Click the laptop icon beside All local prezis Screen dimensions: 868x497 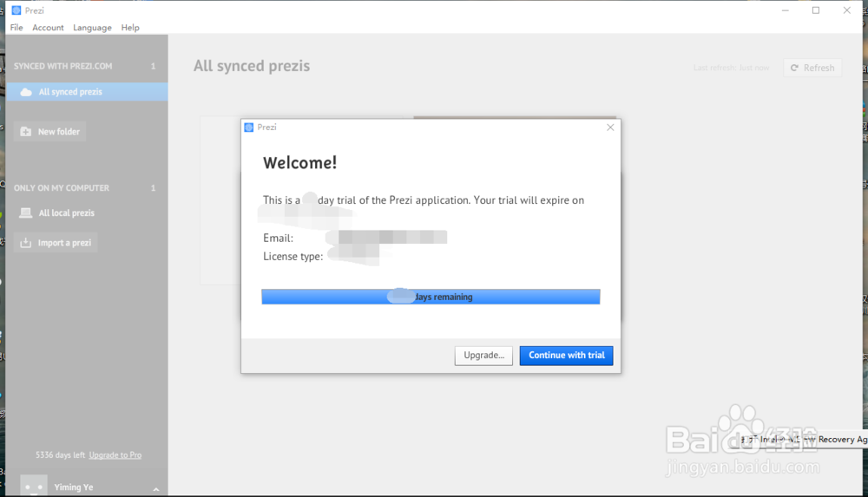pos(25,213)
